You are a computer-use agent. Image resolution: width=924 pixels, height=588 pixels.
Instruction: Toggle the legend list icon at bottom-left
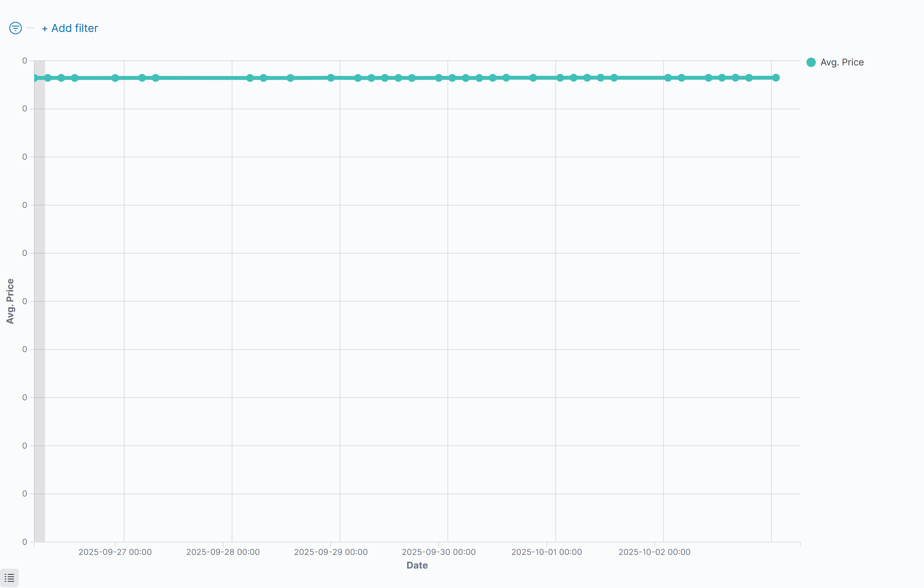click(x=9, y=578)
